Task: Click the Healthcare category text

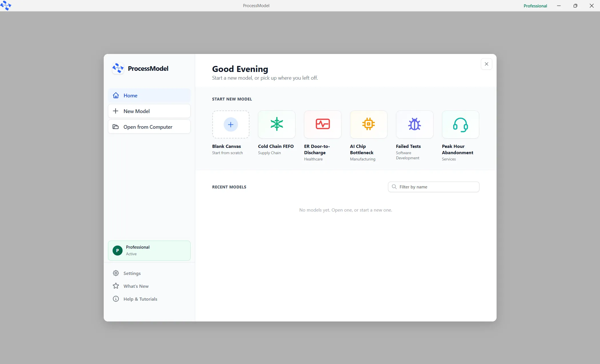Action: point(313,159)
